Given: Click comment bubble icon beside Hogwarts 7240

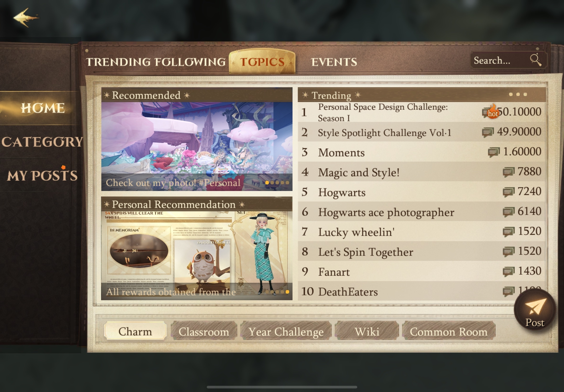Looking at the screenshot, I should tap(509, 192).
